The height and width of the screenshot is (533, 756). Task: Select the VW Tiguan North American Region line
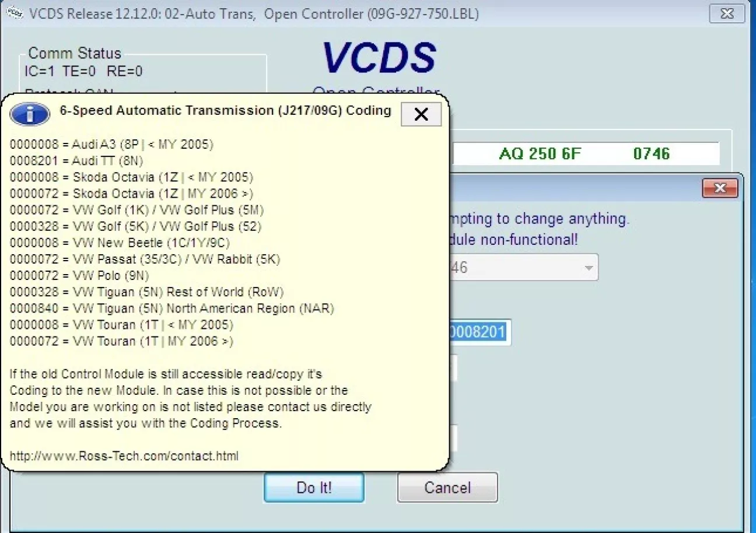(x=171, y=308)
